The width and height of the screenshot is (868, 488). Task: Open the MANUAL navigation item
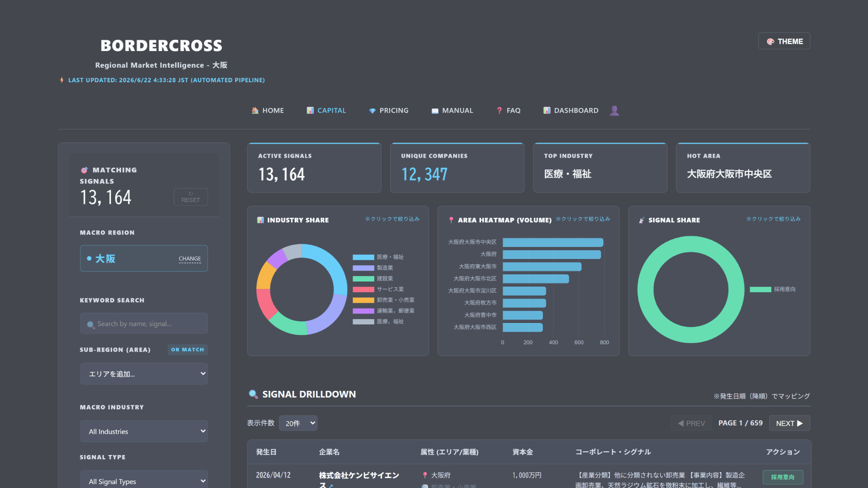click(x=452, y=110)
